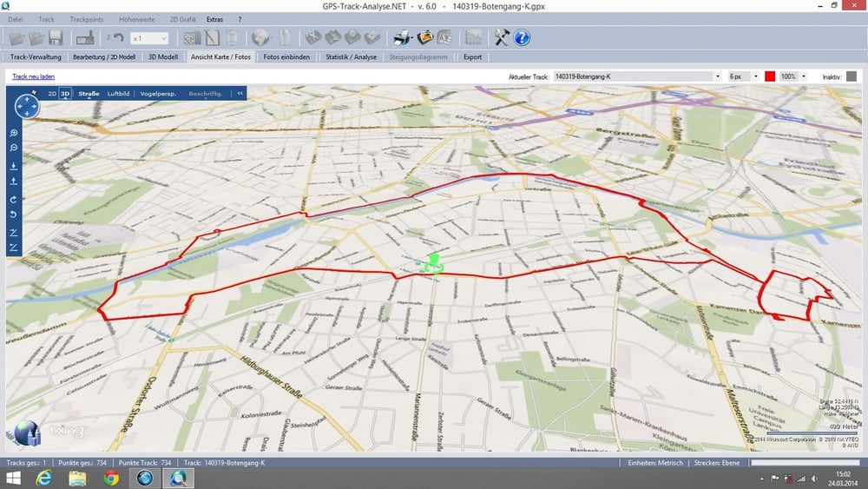
Task: Switch map to 2D mode
Action: (52, 94)
